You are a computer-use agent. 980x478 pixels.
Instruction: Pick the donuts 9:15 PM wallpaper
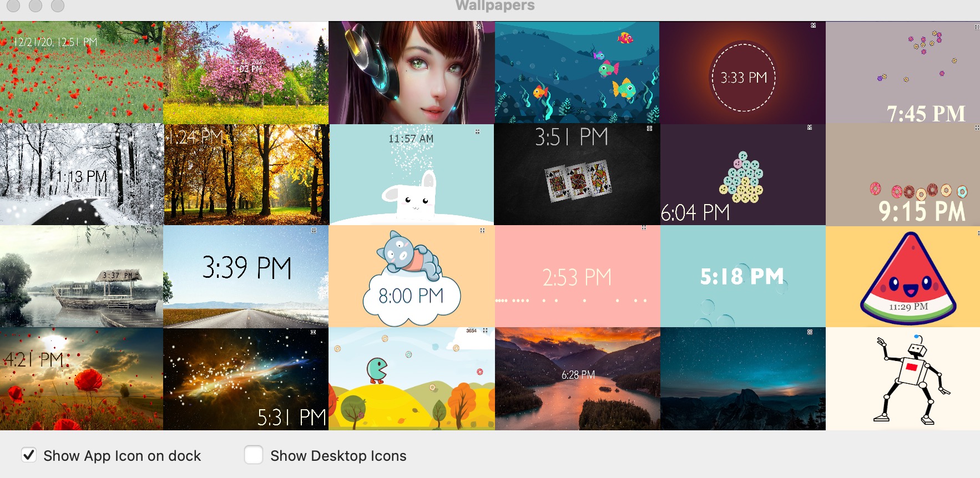coord(903,174)
